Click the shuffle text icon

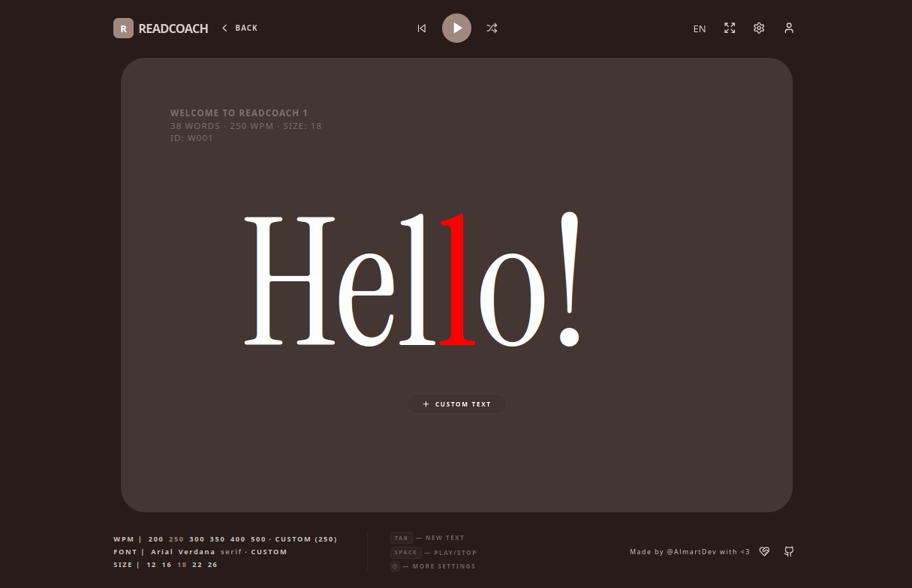492,28
